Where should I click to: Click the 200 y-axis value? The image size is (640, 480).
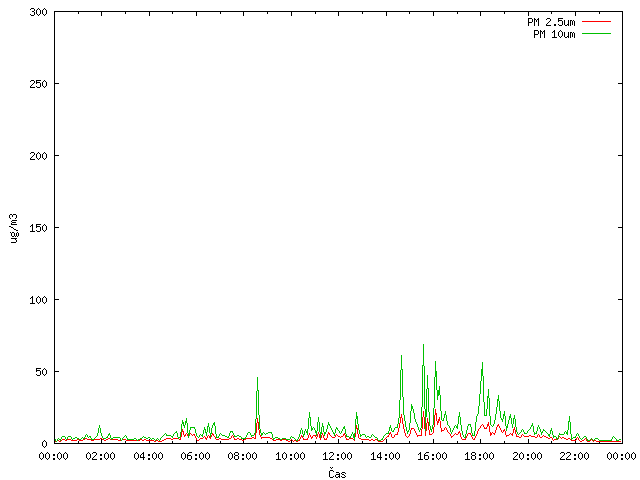pyautogui.click(x=38, y=156)
